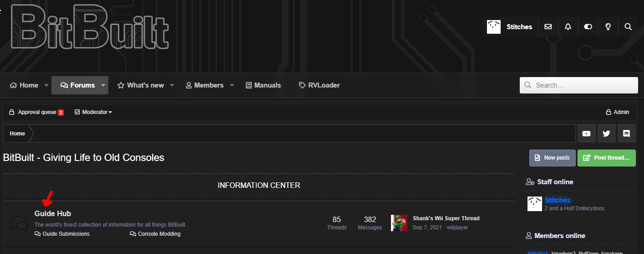
Task: Open the YouTube social icon
Action: 586,134
